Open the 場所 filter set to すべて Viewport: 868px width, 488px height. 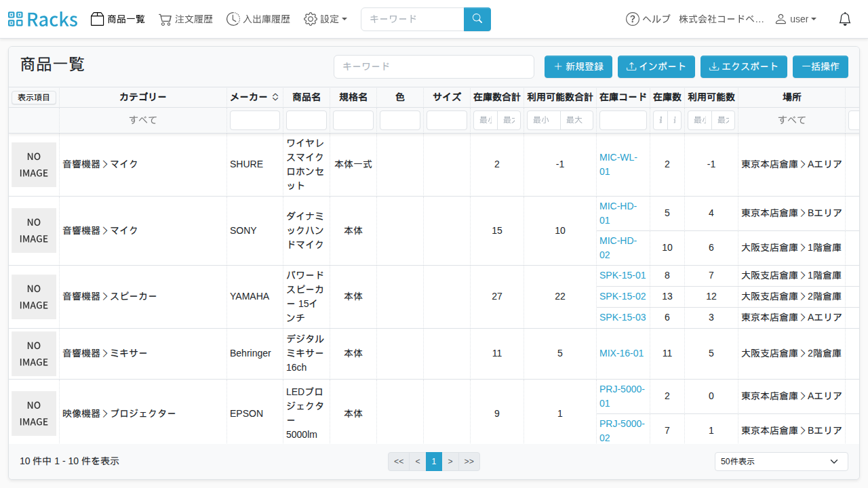tap(792, 120)
